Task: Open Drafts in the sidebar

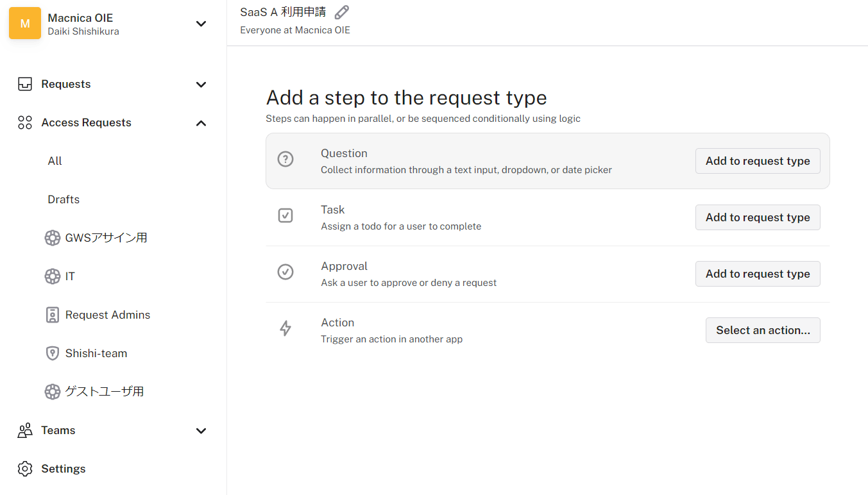Action: [x=64, y=199]
